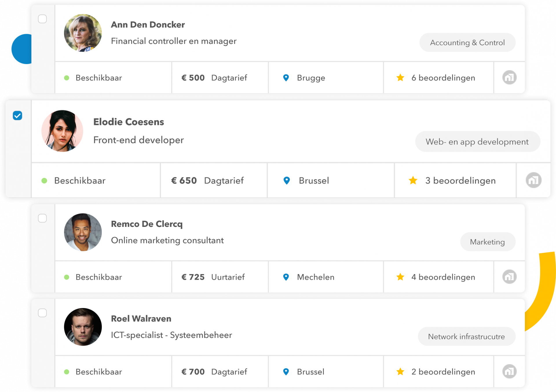Click Roel Walraven's profile photo
Viewport: 556px width, 392px height.
pos(83,327)
